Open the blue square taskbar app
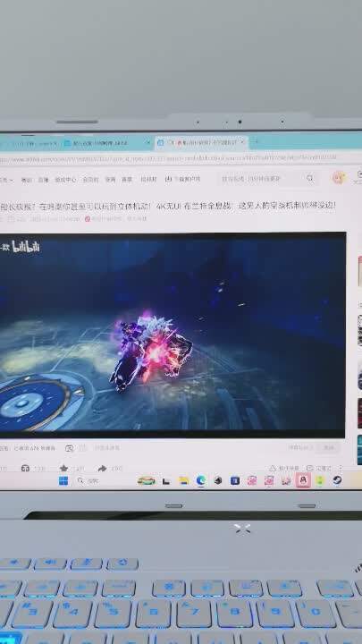 (235, 480)
